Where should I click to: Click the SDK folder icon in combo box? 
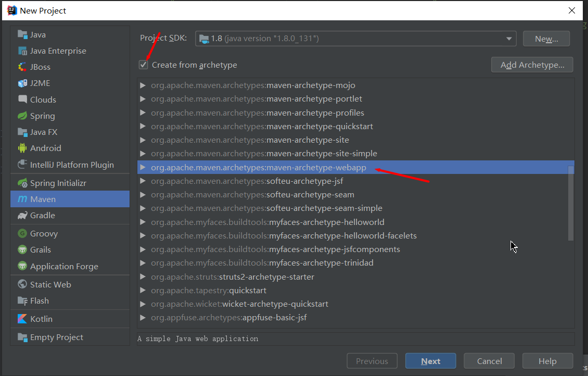pyautogui.click(x=204, y=39)
